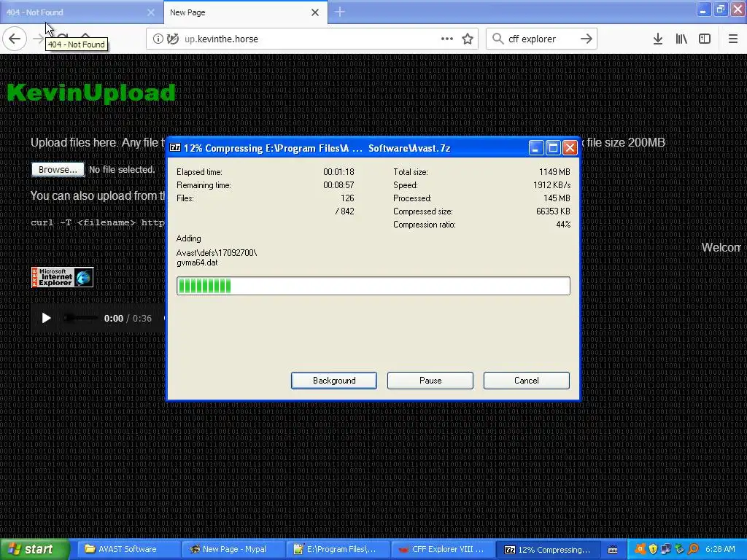Click the green compression progress bar
Viewport: 747px width, 560px height.
point(373,286)
